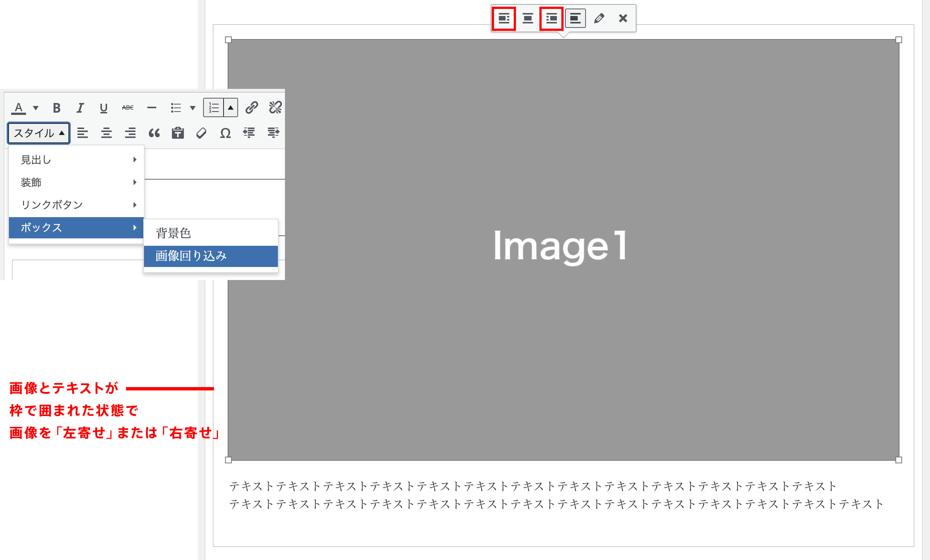Screen dimensions: 930x560
Task: Open the text color dropdown arrow
Action: [x=36, y=108]
